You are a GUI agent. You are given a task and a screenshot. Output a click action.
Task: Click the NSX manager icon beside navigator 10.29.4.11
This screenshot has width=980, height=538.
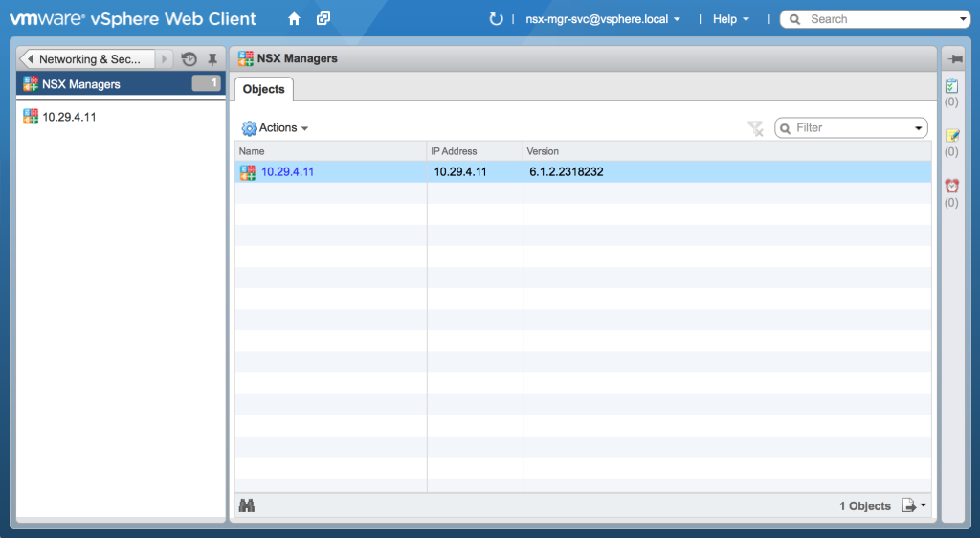pos(31,116)
